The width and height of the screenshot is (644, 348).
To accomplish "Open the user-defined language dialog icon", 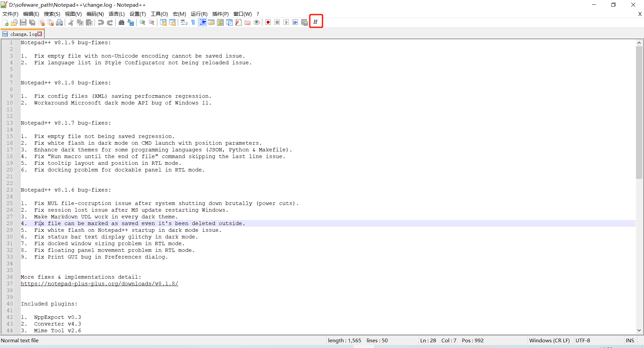I will click(x=211, y=22).
